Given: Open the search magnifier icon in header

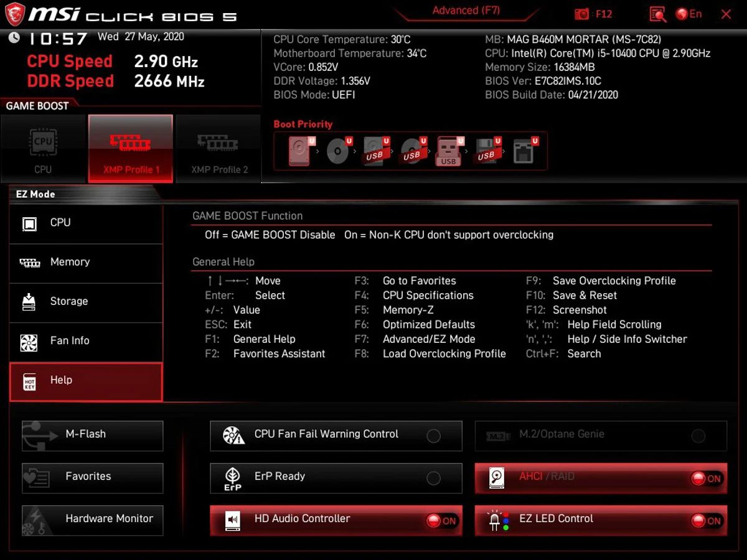Looking at the screenshot, I should 658,14.
